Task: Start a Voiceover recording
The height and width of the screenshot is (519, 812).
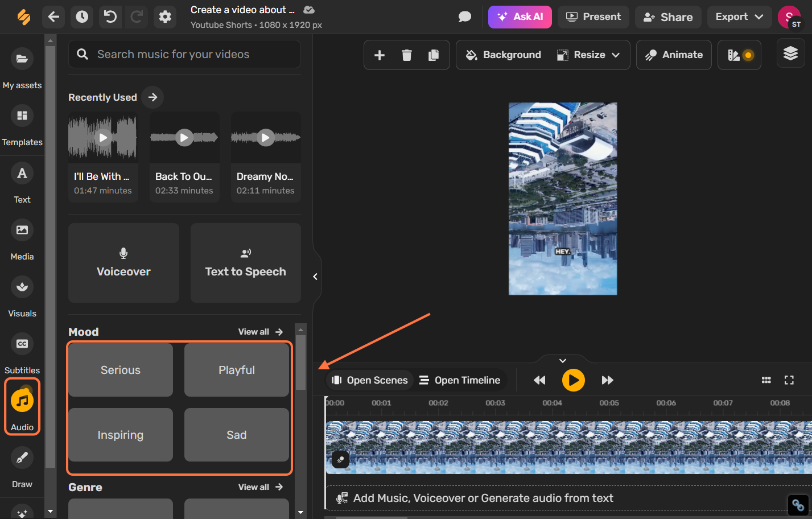Action: coord(123,263)
